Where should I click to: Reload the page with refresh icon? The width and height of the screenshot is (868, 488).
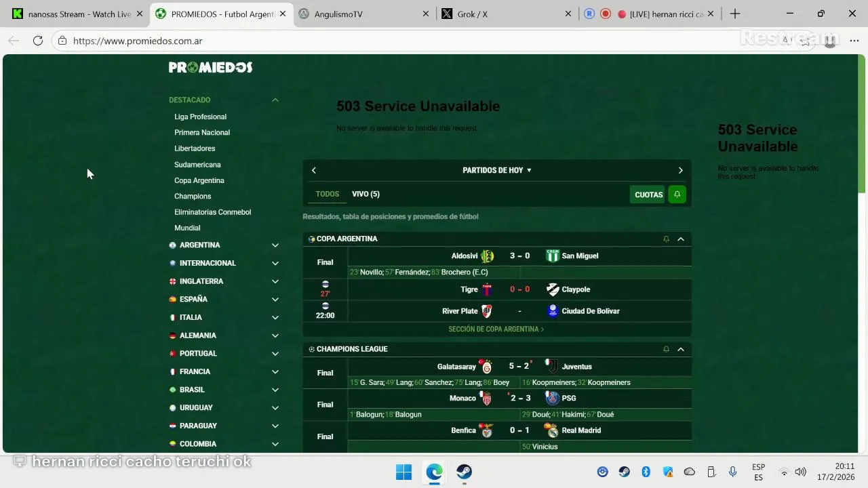pyautogui.click(x=38, y=41)
